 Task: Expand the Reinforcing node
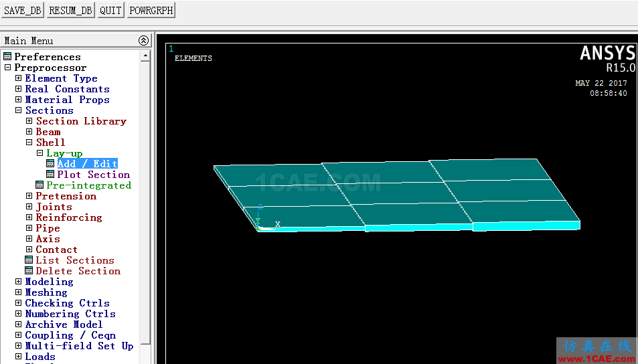click(29, 217)
